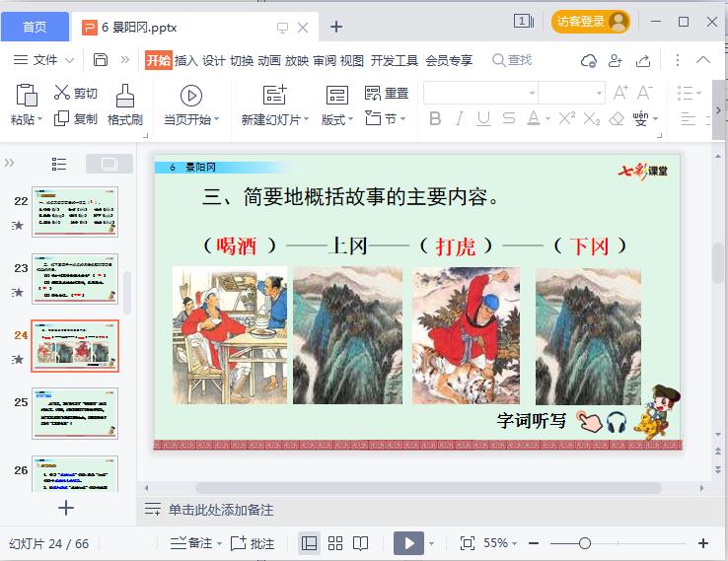This screenshot has height=561, width=728.
Task: Open the Section (节) menu
Action: [386, 118]
